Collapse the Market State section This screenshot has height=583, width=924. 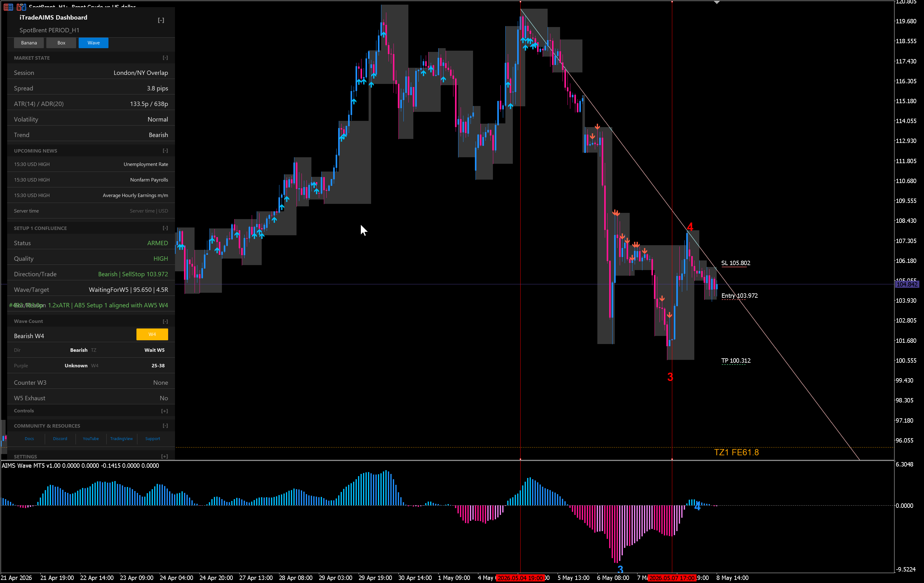click(x=165, y=57)
